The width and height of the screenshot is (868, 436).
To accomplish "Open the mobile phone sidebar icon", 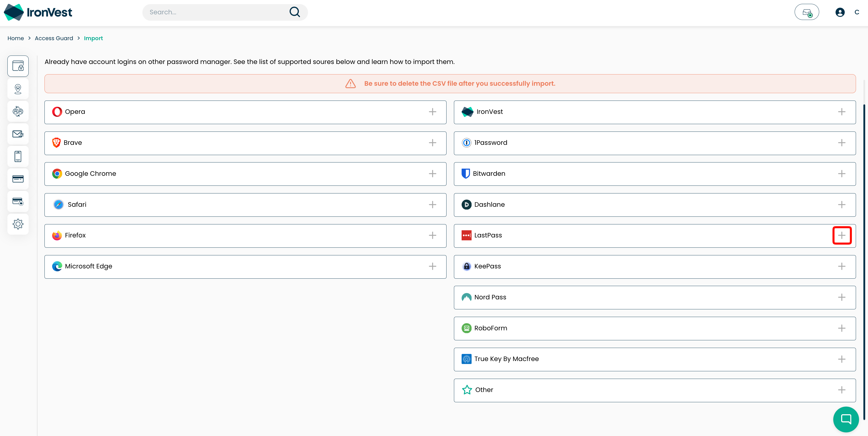I will [18, 156].
